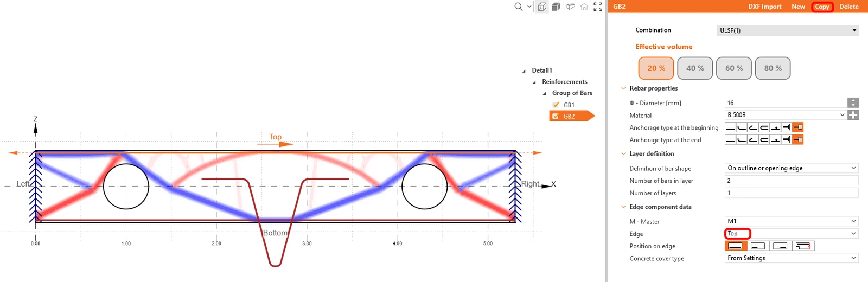This screenshot has height=282, width=868.
Task: Open the Edge dropdown showing Top
Action: click(792, 234)
